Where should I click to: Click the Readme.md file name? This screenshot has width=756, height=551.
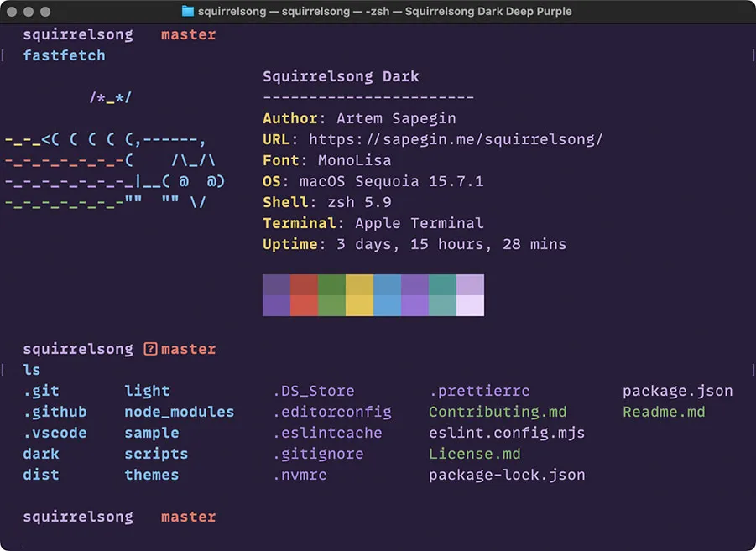click(x=664, y=412)
